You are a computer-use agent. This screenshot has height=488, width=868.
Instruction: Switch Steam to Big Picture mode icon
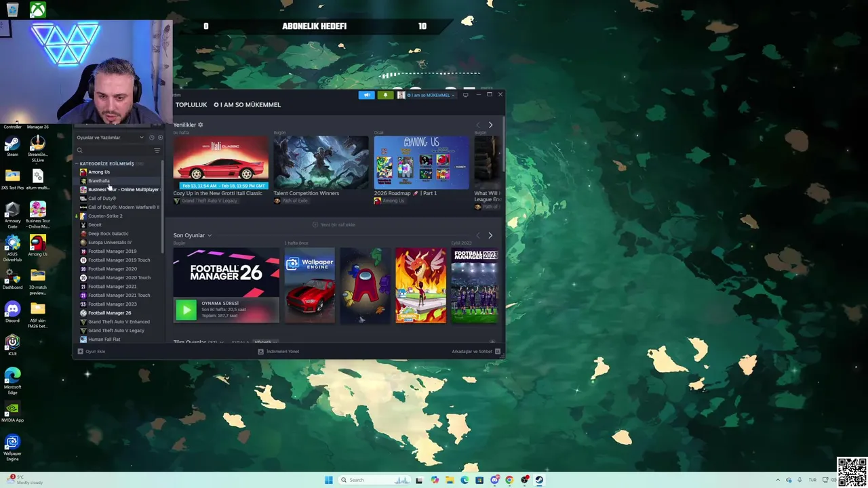tap(465, 95)
